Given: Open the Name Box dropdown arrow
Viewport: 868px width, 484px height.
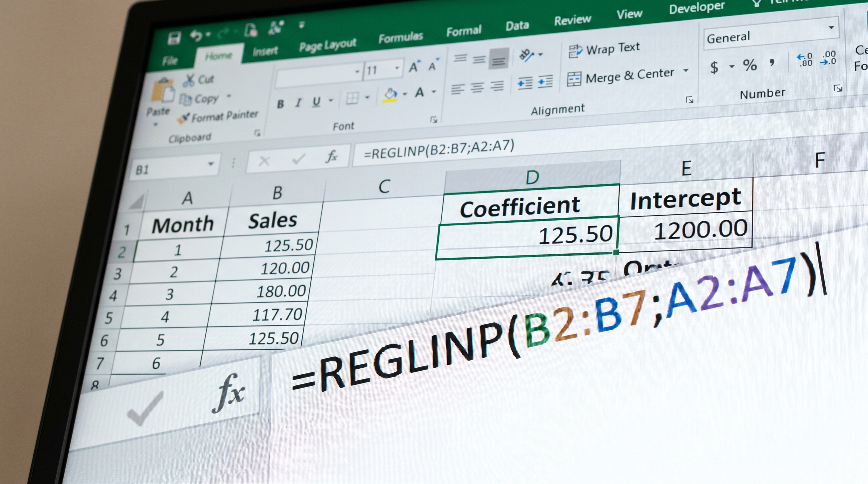Looking at the screenshot, I should (211, 164).
